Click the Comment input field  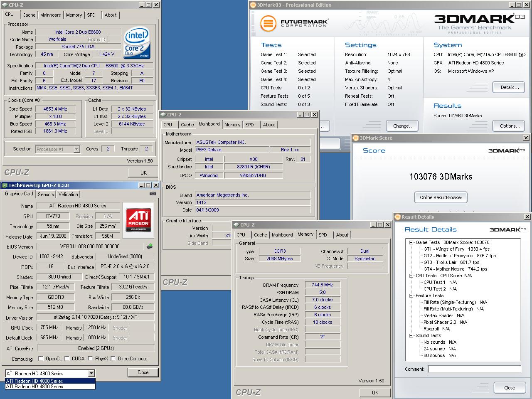pyautogui.click(x=474, y=369)
